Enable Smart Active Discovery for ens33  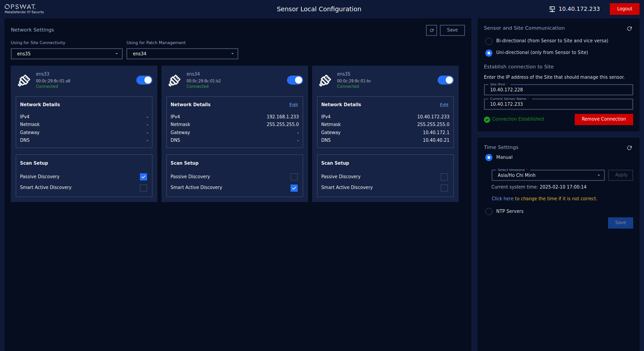tap(143, 188)
